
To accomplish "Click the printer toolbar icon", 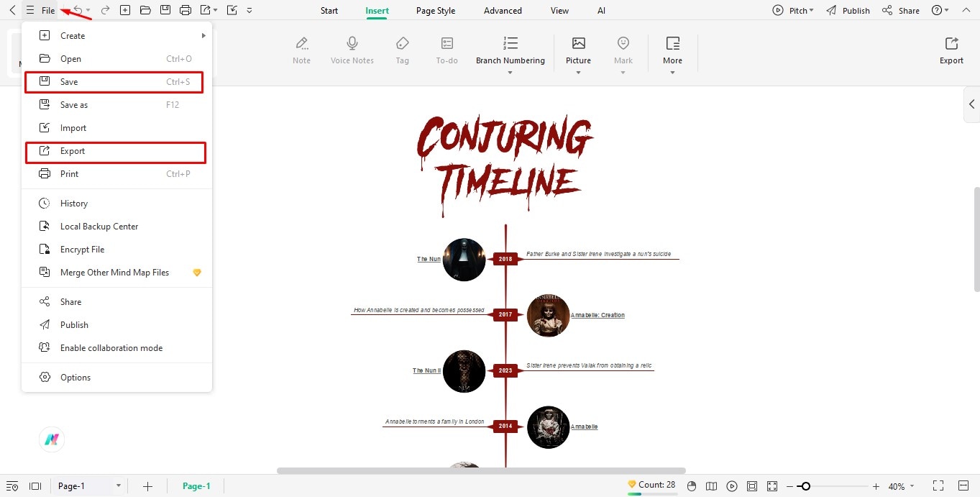I will click(x=186, y=10).
